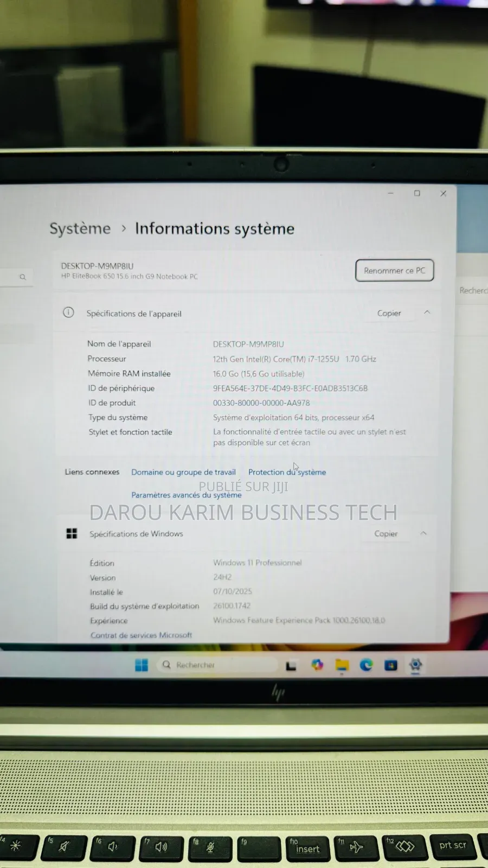Select the Windows 11 Professionnel edition value

(x=258, y=563)
